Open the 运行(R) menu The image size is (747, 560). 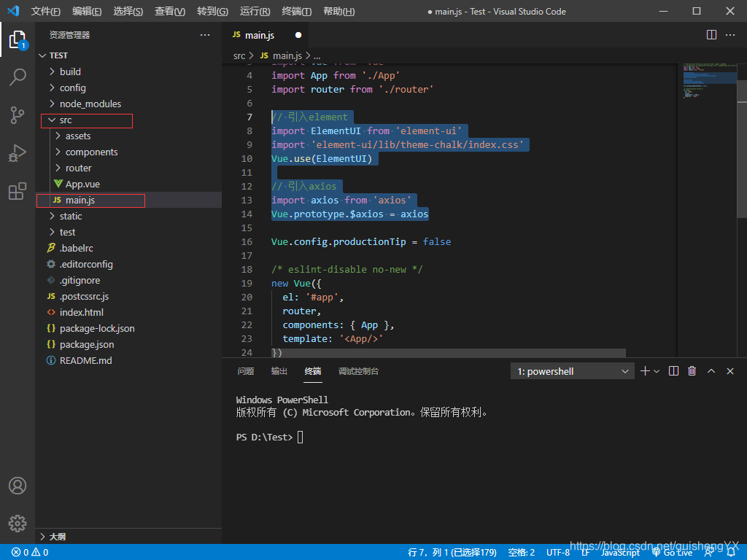coord(255,12)
